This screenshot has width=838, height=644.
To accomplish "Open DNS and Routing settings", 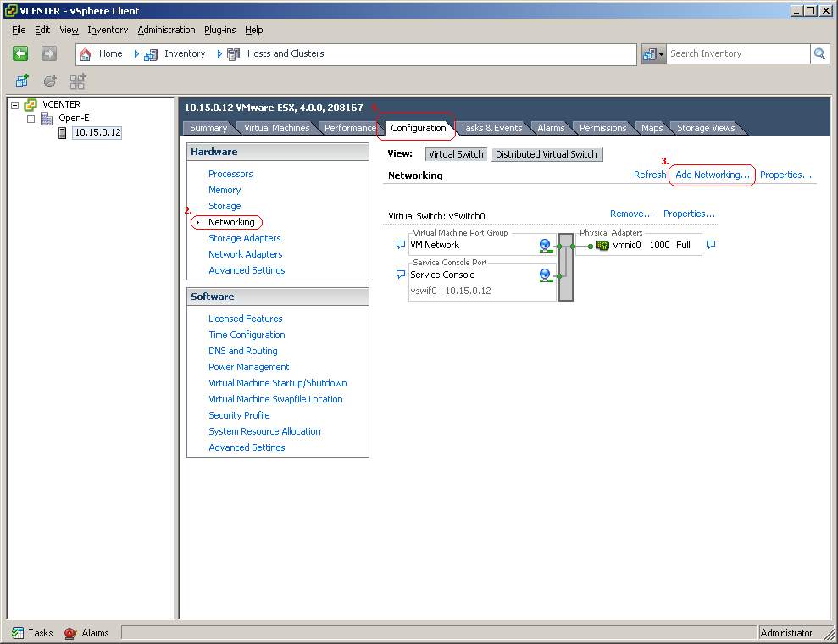I will (x=242, y=351).
